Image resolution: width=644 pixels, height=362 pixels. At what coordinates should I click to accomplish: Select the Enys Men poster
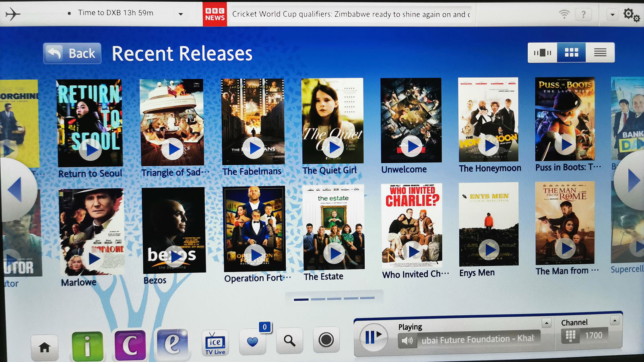489,224
